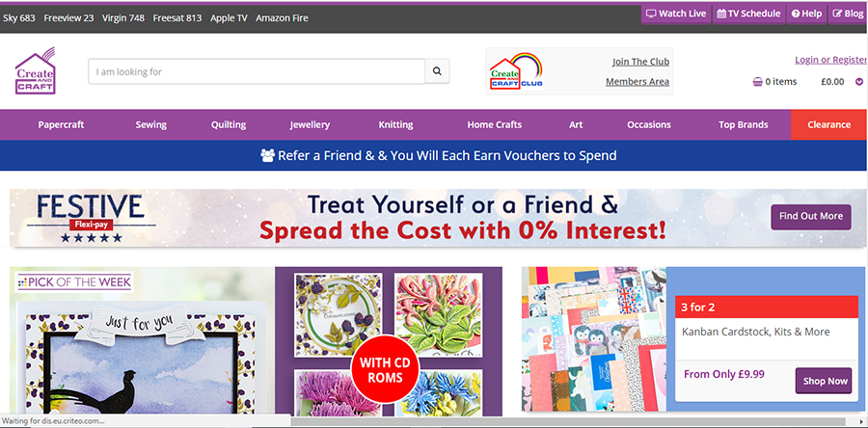
Task: Open the Papercraft category menu
Action: (61, 125)
